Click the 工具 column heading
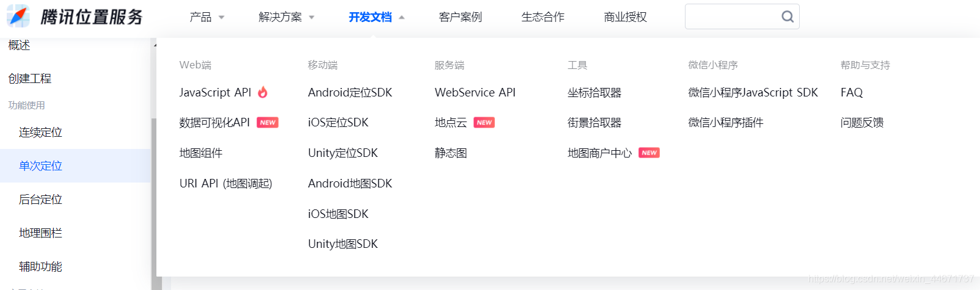Viewport: 980px width, 290px height. 577,65
